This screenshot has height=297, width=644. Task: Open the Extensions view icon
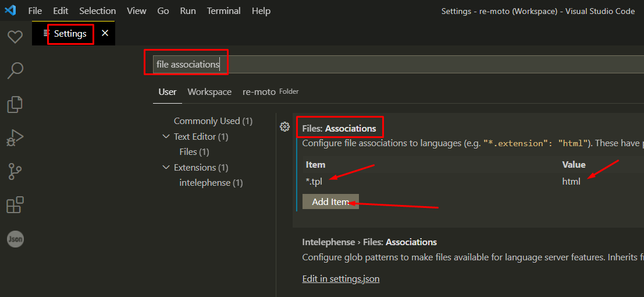(x=15, y=205)
